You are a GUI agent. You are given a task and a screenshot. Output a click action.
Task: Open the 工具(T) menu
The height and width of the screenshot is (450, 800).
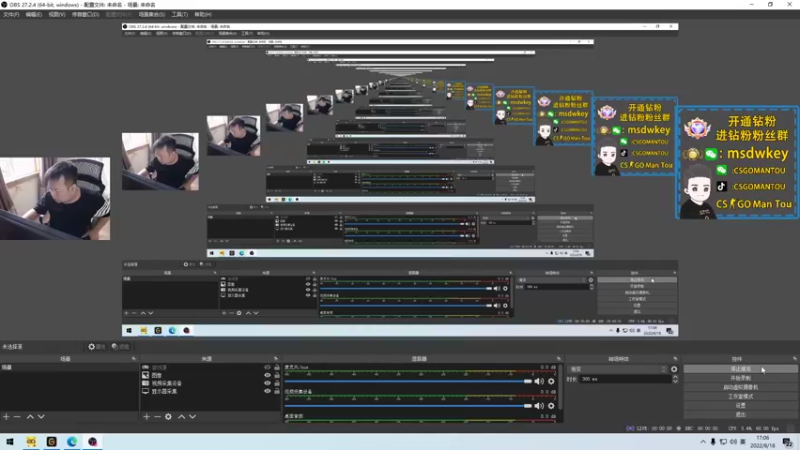(x=180, y=14)
